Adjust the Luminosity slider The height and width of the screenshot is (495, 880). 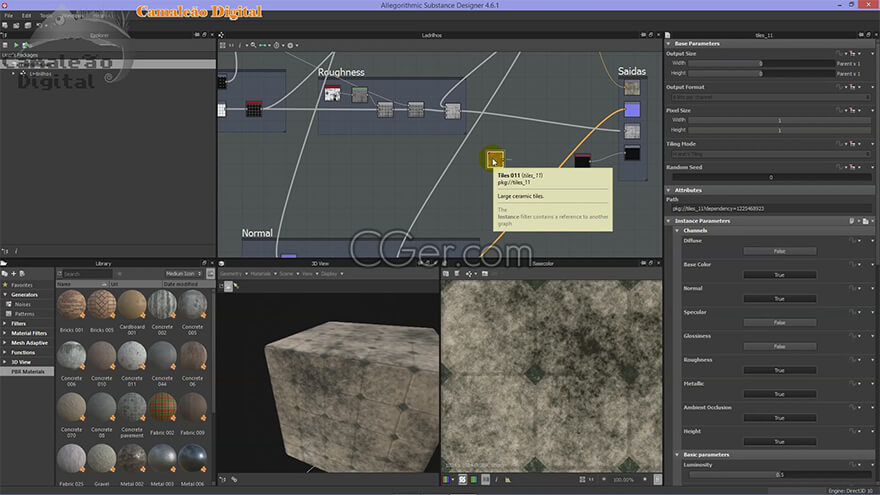(x=780, y=475)
